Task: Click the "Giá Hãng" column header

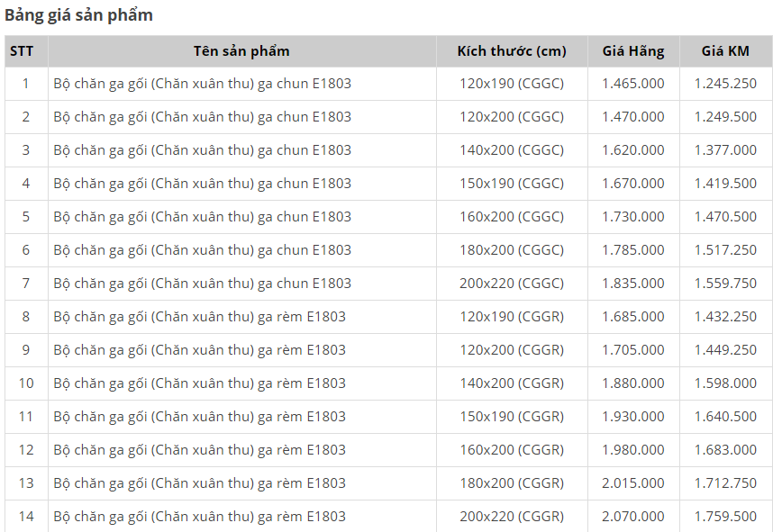Action: click(x=633, y=51)
